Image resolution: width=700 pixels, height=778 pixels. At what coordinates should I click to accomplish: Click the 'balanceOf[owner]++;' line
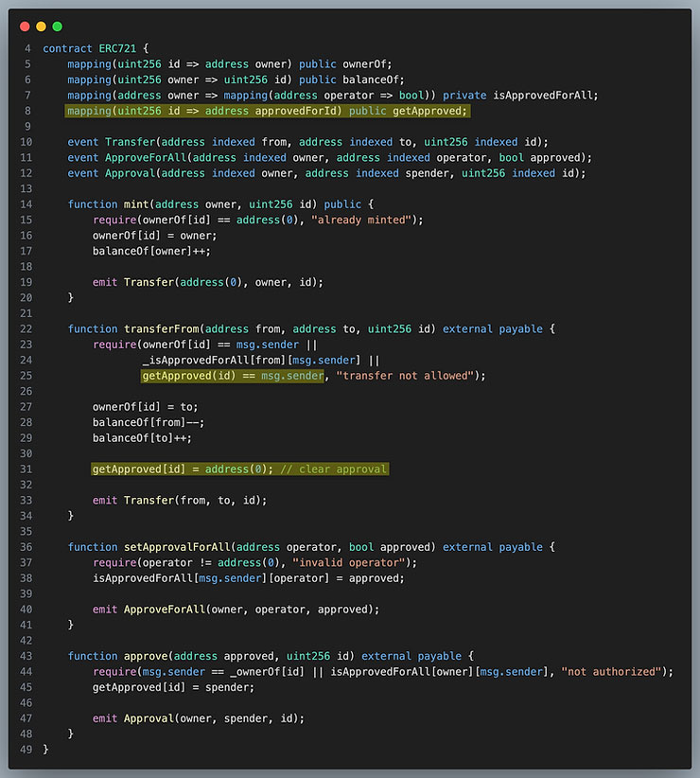151,251
